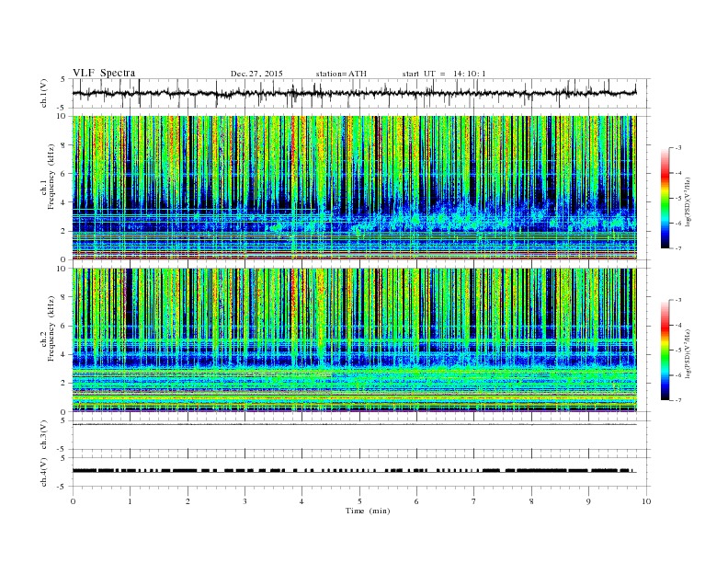The height and width of the screenshot is (563, 728).
Task: Click the 'start UT = 14:10:1' label
Action: [x=444, y=74]
